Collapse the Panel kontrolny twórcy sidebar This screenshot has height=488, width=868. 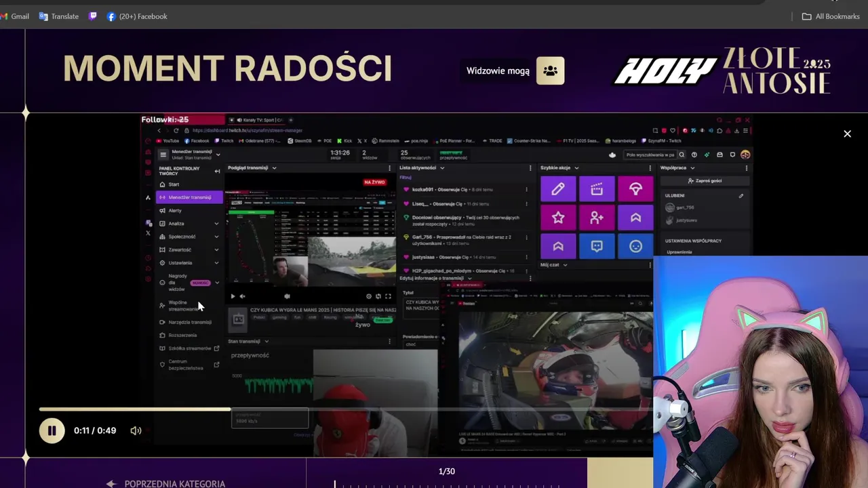click(217, 171)
